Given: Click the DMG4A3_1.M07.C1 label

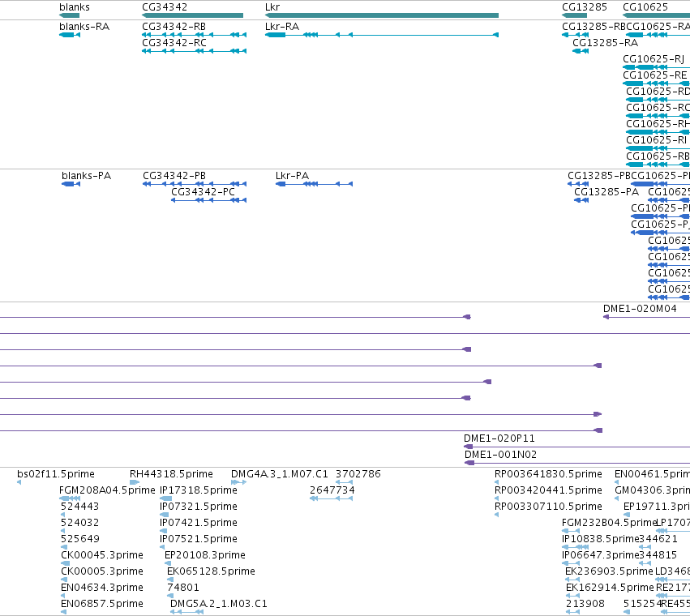Looking at the screenshot, I should (x=280, y=474).
